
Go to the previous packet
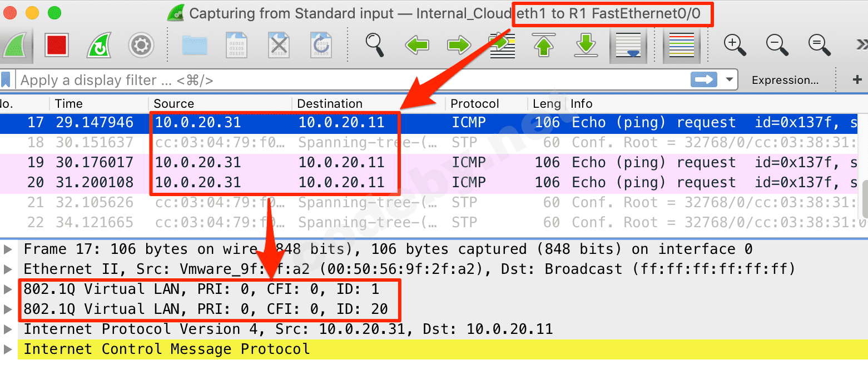point(417,46)
